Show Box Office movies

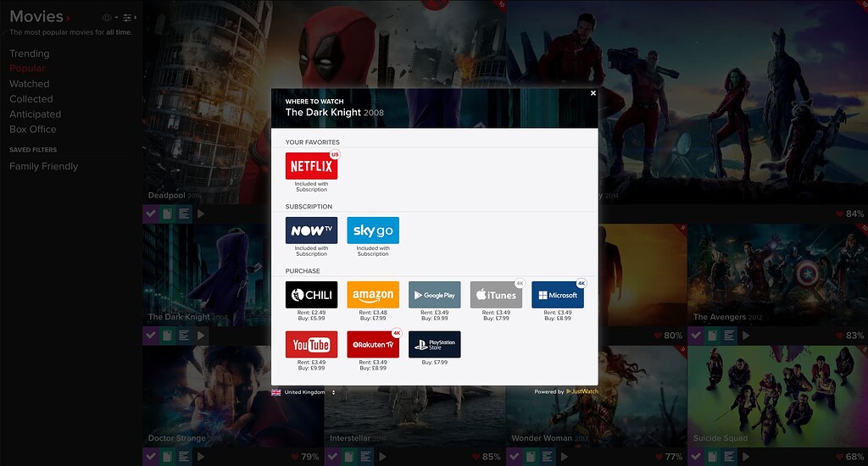point(33,130)
